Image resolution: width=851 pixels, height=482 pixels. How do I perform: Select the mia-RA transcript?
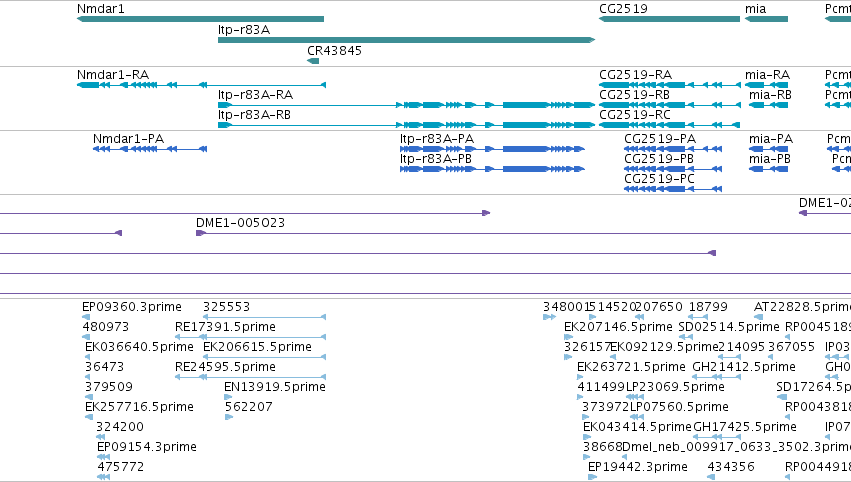[766, 85]
